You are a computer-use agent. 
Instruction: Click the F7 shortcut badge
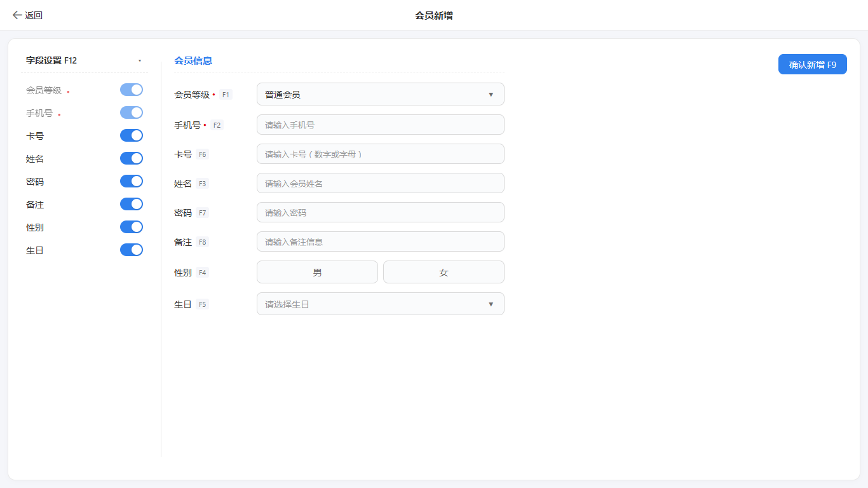click(x=202, y=213)
